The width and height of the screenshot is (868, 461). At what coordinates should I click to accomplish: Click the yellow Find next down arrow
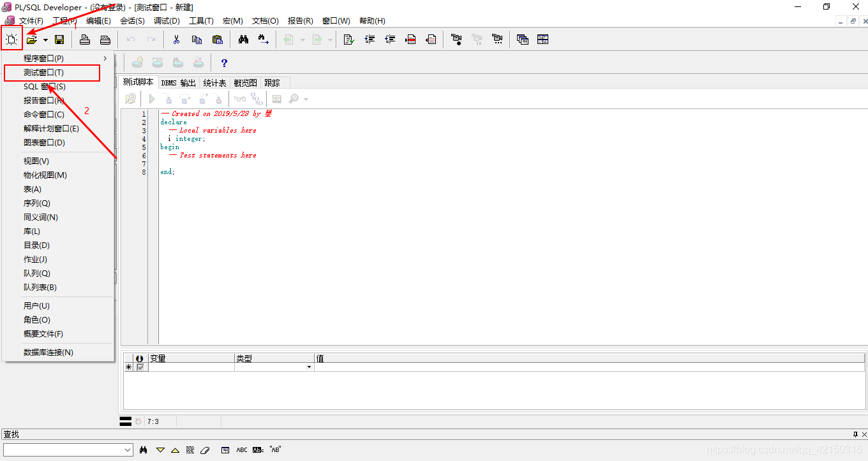(x=160, y=450)
